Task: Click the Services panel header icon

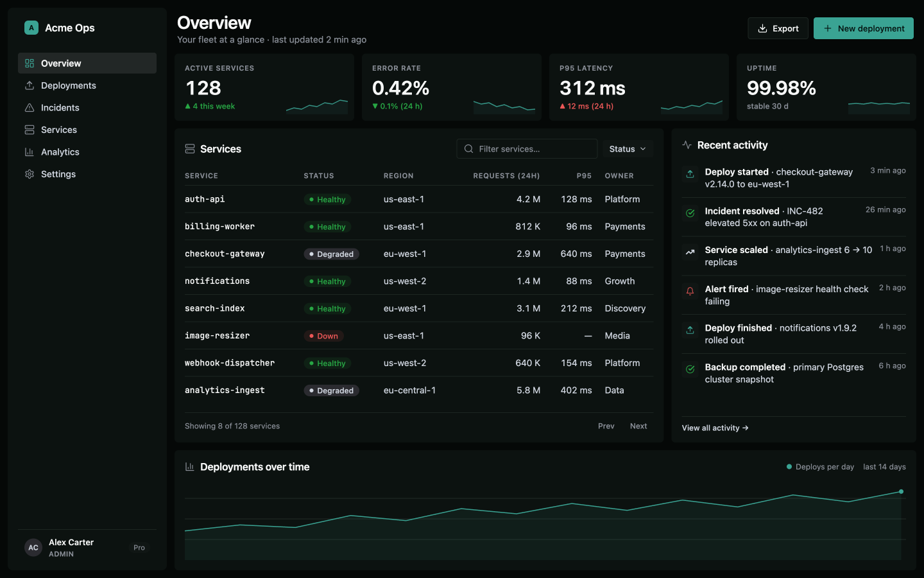Action: (x=190, y=149)
